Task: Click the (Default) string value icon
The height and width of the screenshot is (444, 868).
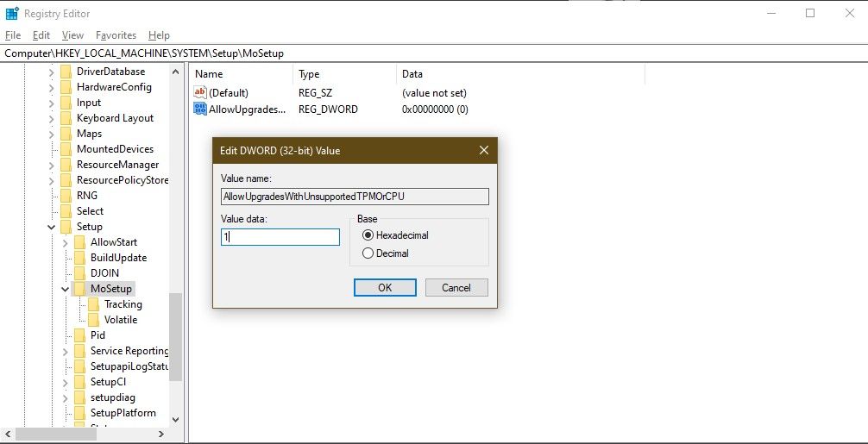Action: point(200,92)
